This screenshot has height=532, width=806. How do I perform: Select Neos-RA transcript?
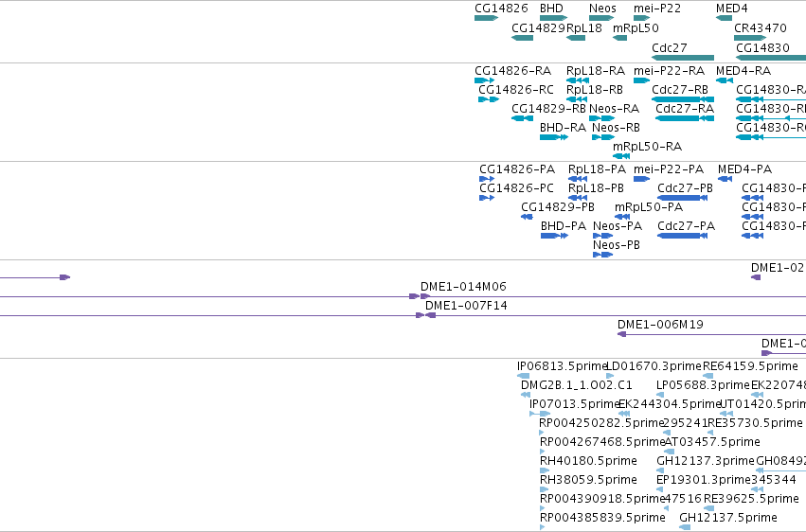602,118
